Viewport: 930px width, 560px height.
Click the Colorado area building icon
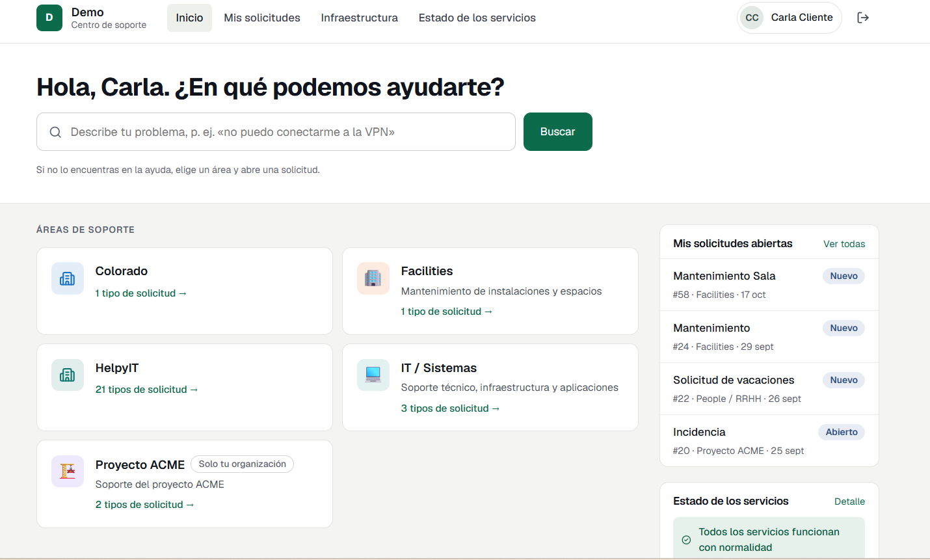68,278
